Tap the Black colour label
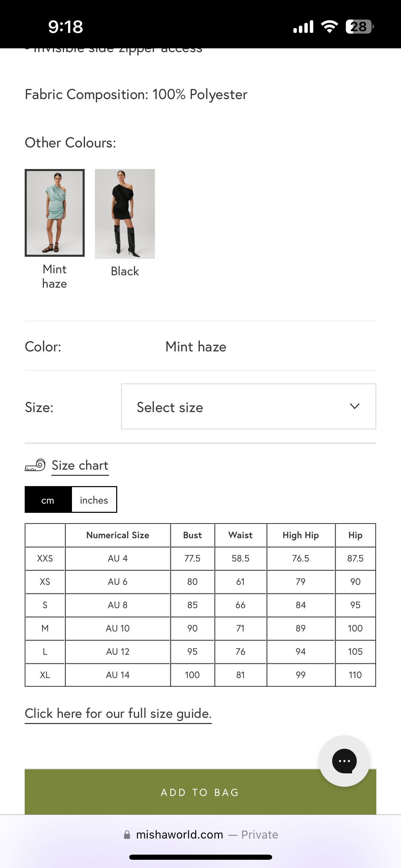Screen dimensions: 401x868 point(125,271)
